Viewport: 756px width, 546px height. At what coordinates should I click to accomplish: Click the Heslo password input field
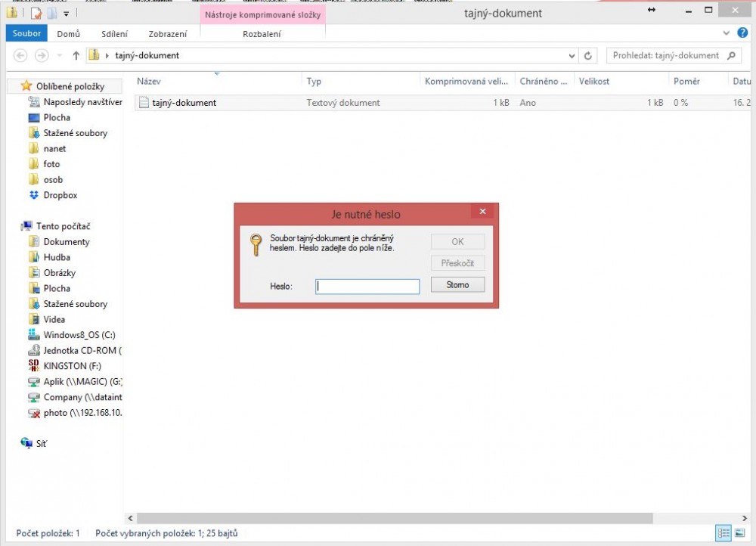point(367,287)
